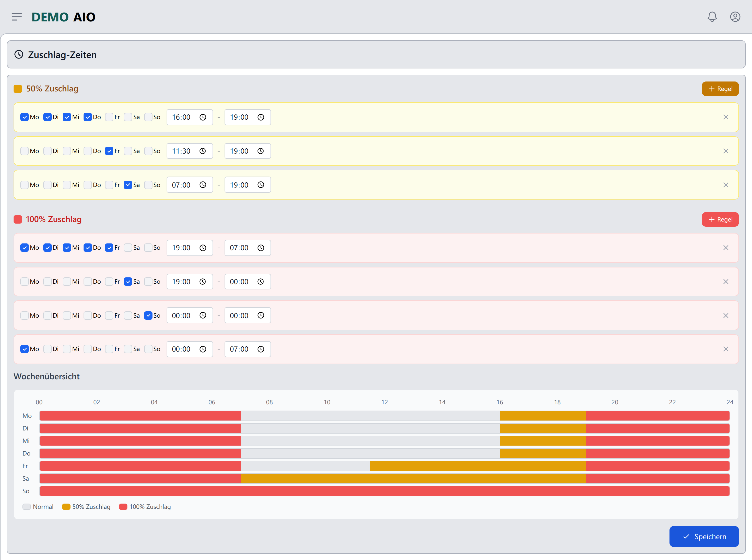This screenshot has width=752, height=560.
Task: Open the hamburger navigation menu
Action: click(x=17, y=17)
